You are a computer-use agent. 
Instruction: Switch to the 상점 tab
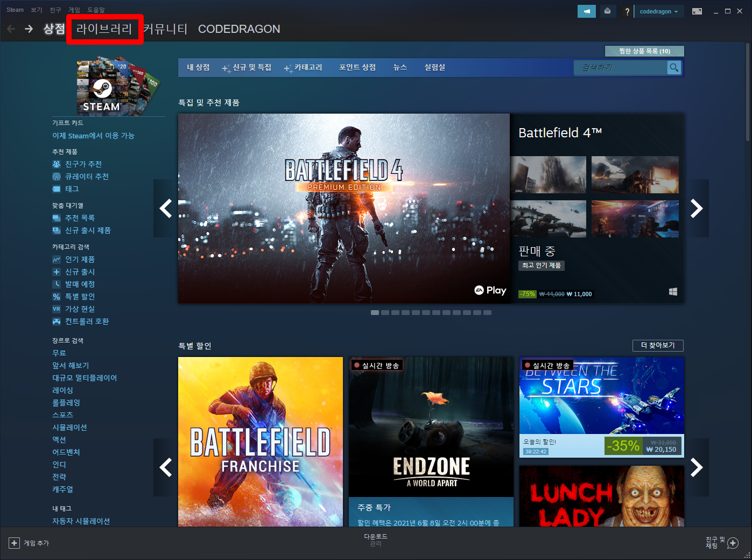tap(54, 29)
